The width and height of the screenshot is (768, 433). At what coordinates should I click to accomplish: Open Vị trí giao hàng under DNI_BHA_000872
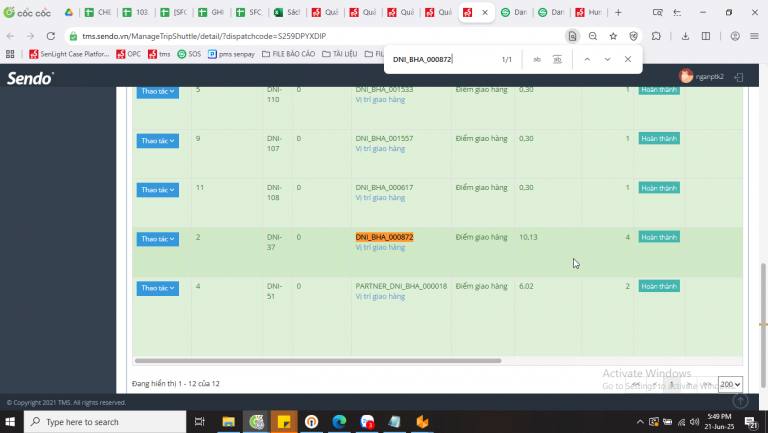pos(380,247)
